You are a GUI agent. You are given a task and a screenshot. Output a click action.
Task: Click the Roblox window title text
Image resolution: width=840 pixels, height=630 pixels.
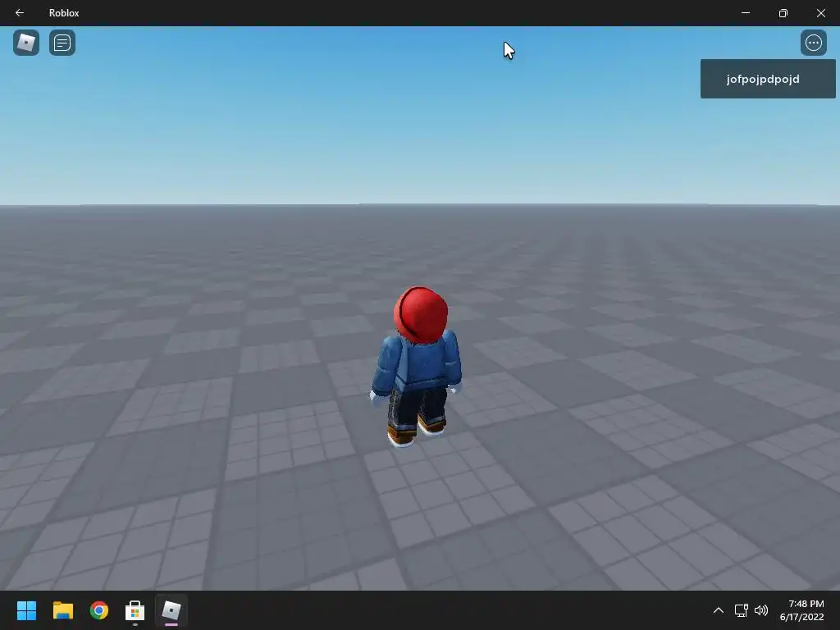pyautogui.click(x=64, y=13)
